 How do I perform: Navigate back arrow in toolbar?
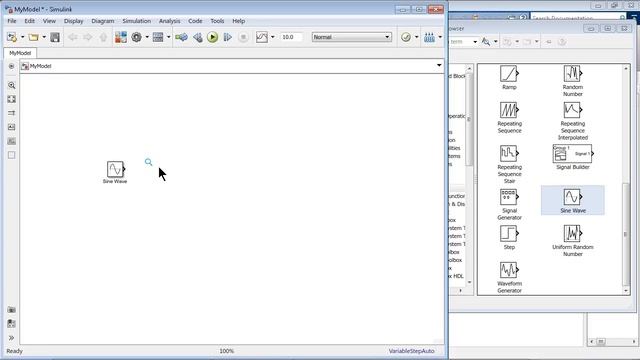(x=73, y=37)
